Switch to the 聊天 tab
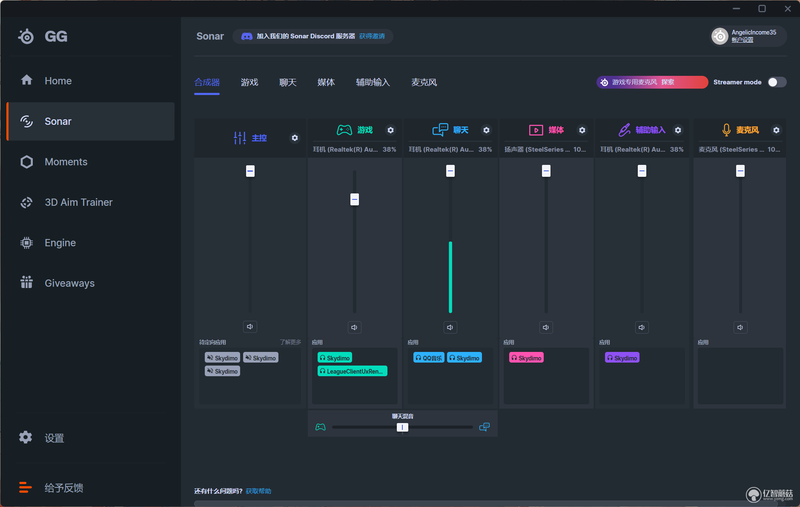This screenshot has height=507, width=800. tap(288, 83)
